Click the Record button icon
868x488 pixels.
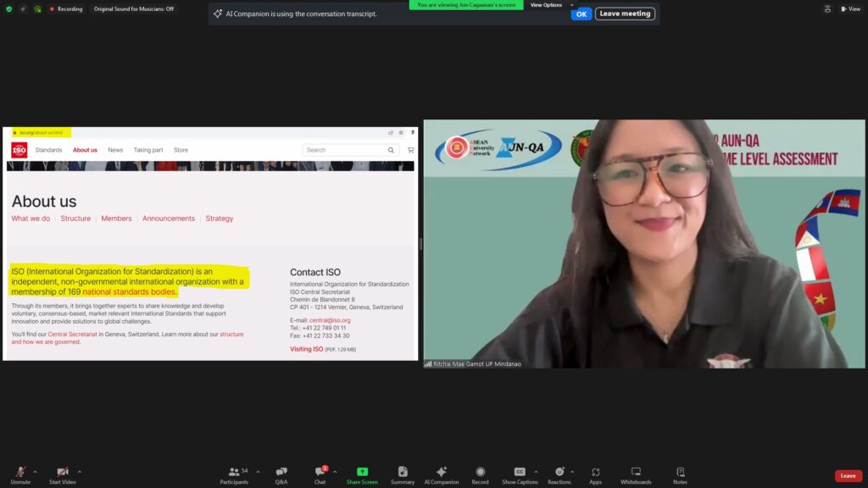pyautogui.click(x=480, y=472)
